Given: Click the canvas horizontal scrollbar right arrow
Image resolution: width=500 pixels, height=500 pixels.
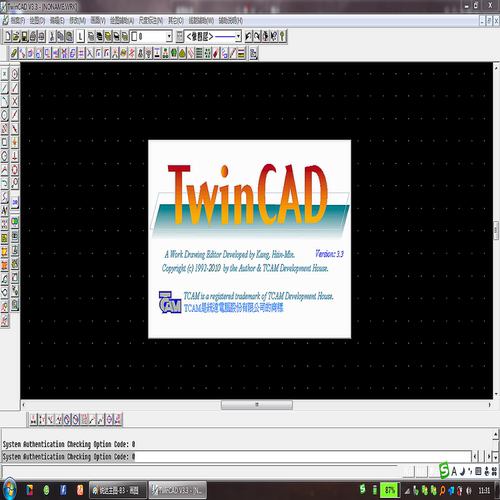Looking at the screenshot, I should click(x=489, y=405).
